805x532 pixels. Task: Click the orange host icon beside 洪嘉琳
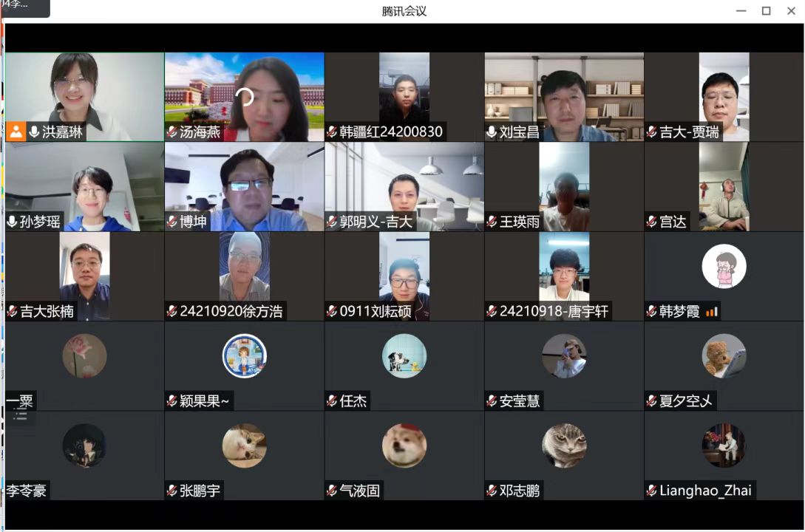click(16, 132)
